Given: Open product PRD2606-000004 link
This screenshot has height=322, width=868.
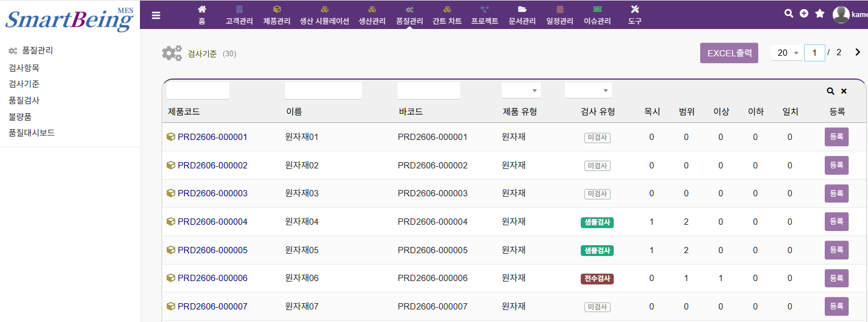Looking at the screenshot, I should click(x=213, y=222).
